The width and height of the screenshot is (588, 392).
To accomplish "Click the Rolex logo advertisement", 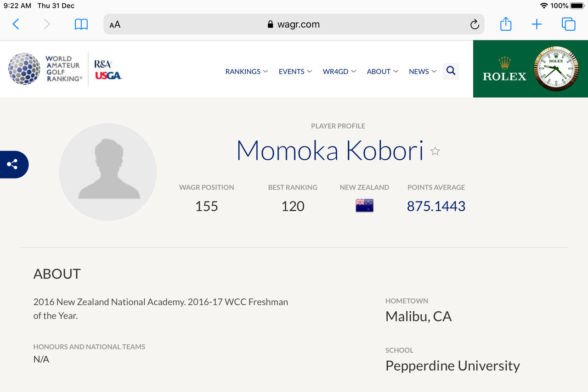I will (504, 69).
